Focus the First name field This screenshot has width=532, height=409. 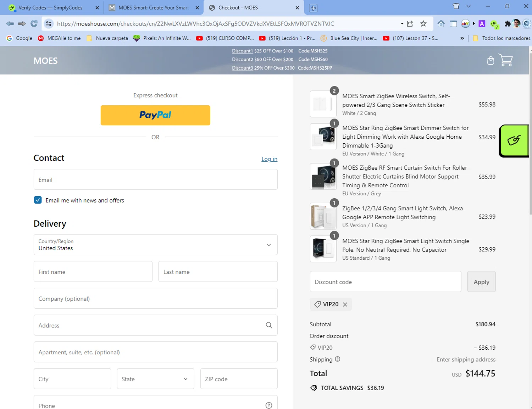pyautogui.click(x=93, y=272)
